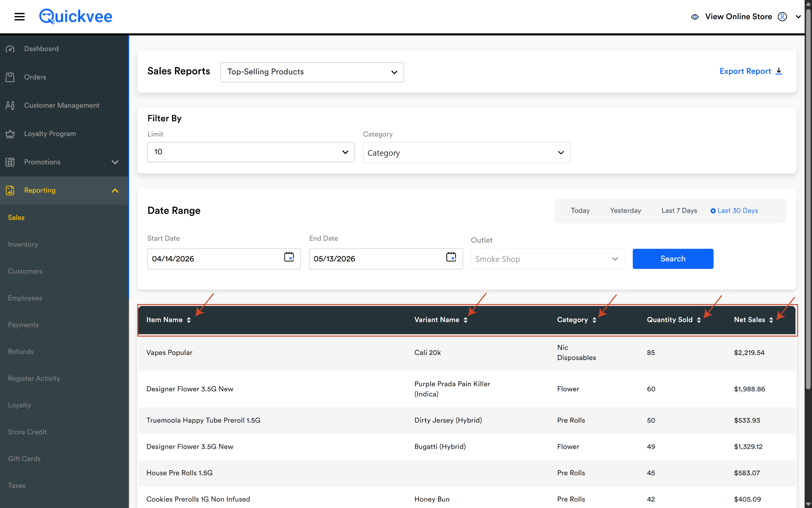812x508 pixels.
Task: Open the Top-Selling Products report dropdown
Action: 311,72
